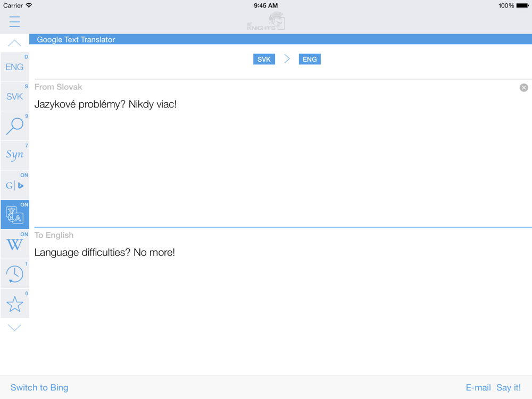Choose source language SVK button
Image resolution: width=532 pixels, height=399 pixels.
click(x=264, y=59)
